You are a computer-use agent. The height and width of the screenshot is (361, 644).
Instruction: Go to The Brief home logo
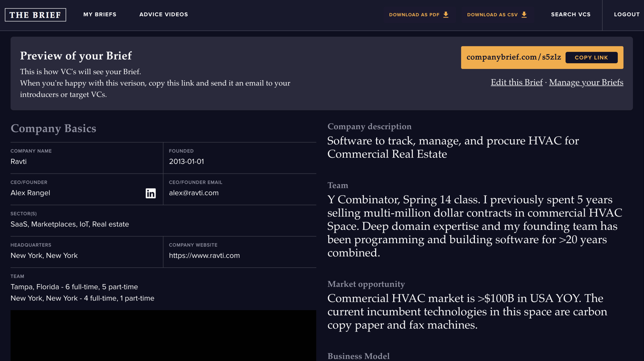coord(36,15)
